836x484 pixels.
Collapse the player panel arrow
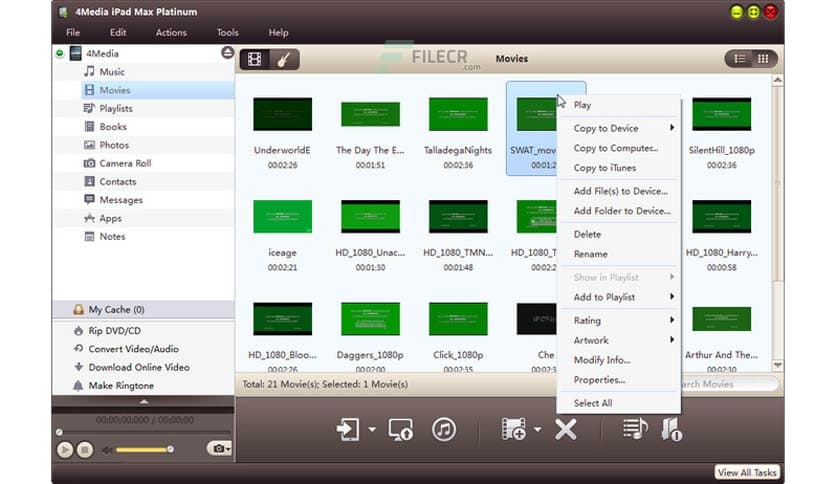[x=143, y=401]
